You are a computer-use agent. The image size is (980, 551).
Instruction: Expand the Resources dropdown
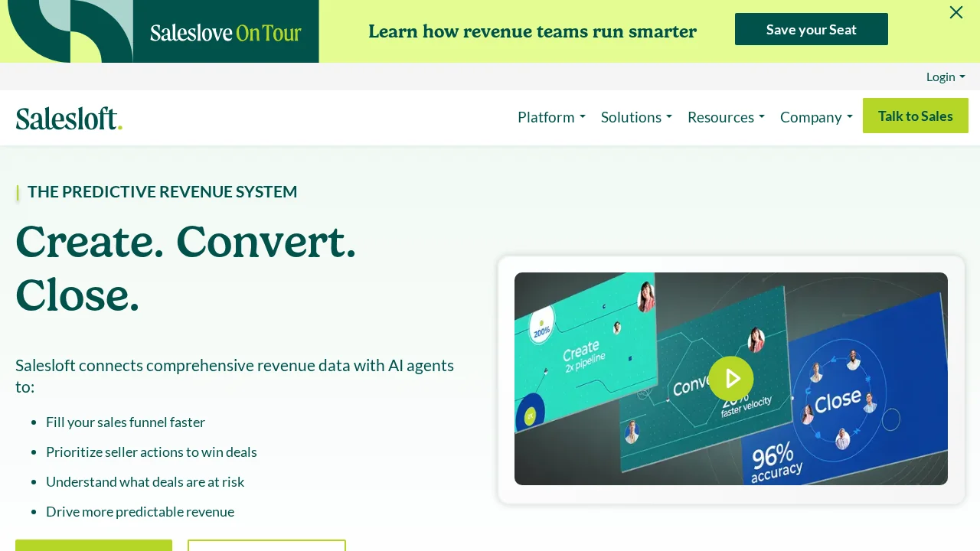click(x=720, y=117)
